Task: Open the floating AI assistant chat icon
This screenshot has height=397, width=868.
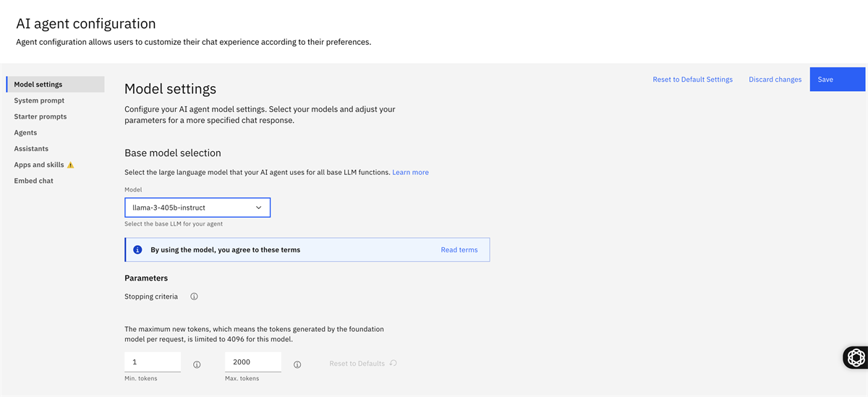Action: [856, 357]
